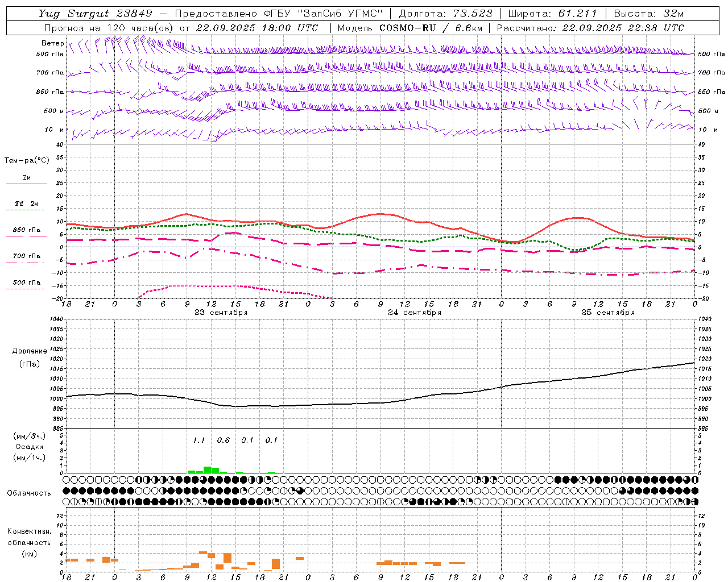
Task: Click the (мм/3ч.) precipitation unit label
Action: [x=30, y=436]
